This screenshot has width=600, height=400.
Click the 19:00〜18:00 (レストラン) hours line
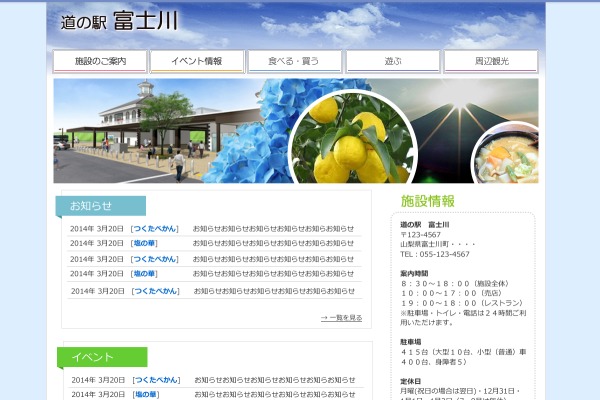(462, 303)
